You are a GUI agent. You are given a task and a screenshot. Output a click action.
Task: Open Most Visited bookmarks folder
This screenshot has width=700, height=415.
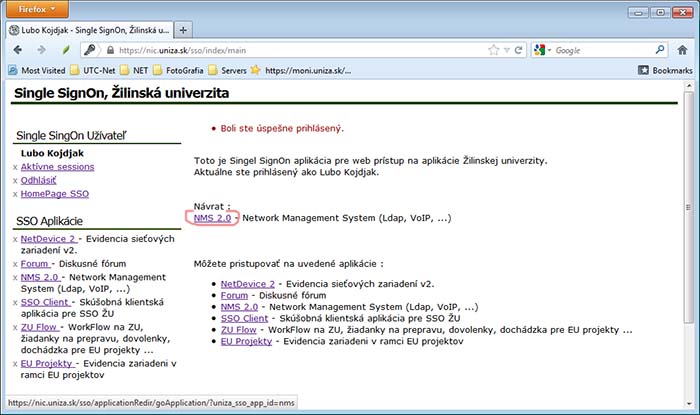(37, 70)
